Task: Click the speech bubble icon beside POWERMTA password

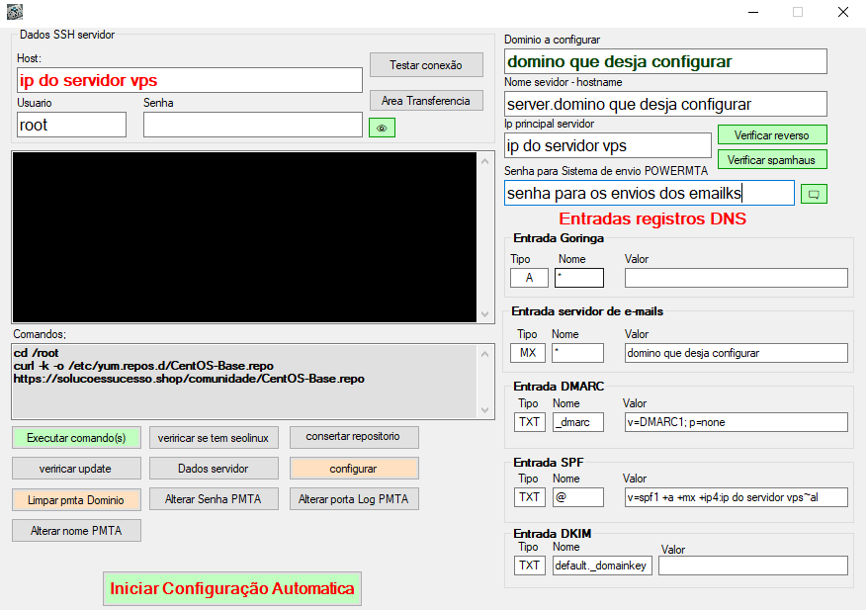Action: [815, 194]
